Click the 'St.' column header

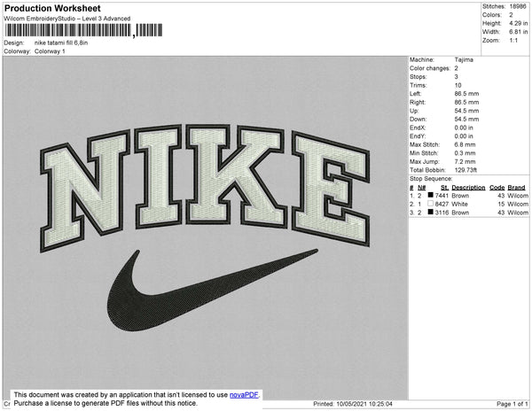pos(444,188)
